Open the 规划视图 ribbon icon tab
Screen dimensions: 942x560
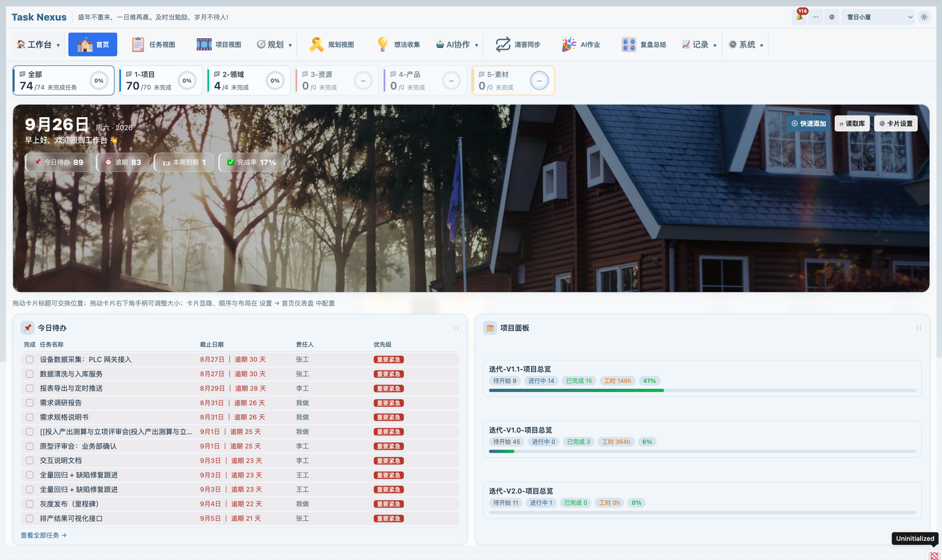point(332,44)
